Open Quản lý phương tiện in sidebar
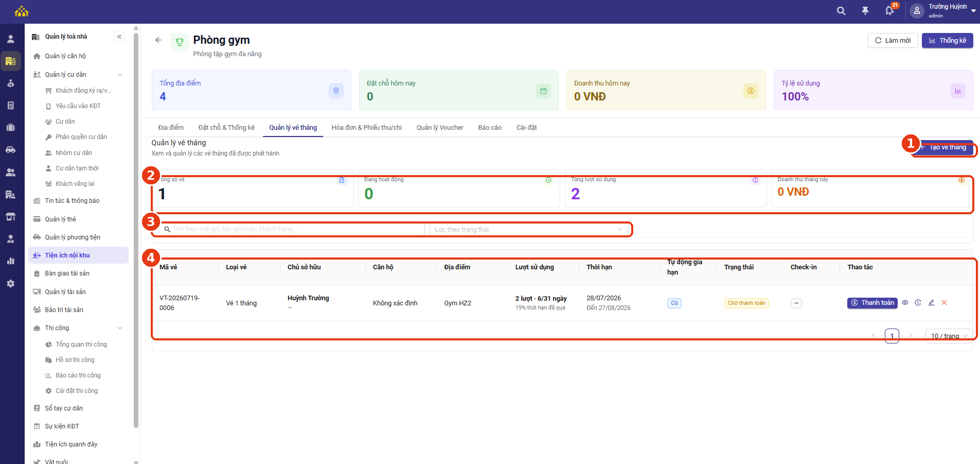Viewport: 980px width, 464px height. 78,237
